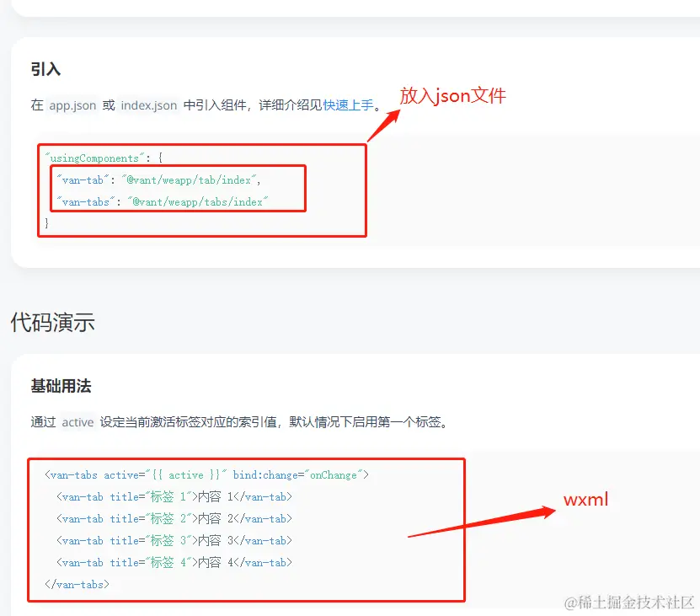Viewport: 700px width, 616px height.
Task: Click the van-tab line titled 标签 4
Action: [174, 562]
